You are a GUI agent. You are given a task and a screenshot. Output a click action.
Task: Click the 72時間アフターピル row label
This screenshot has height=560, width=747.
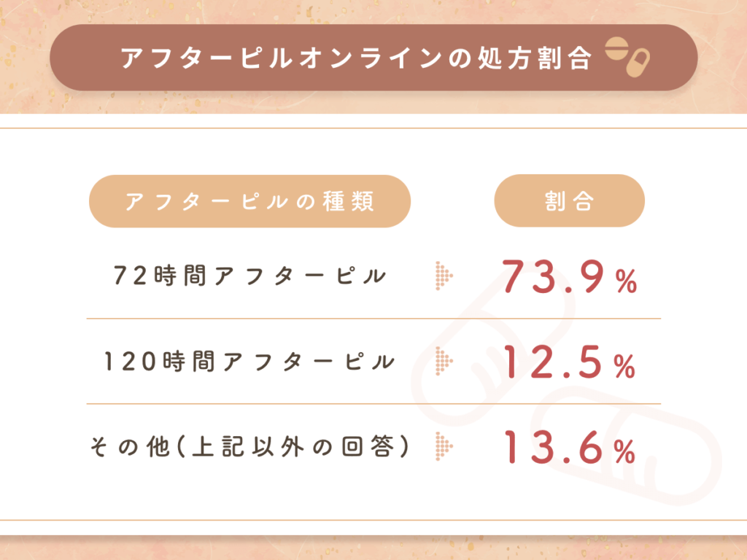[249, 276]
